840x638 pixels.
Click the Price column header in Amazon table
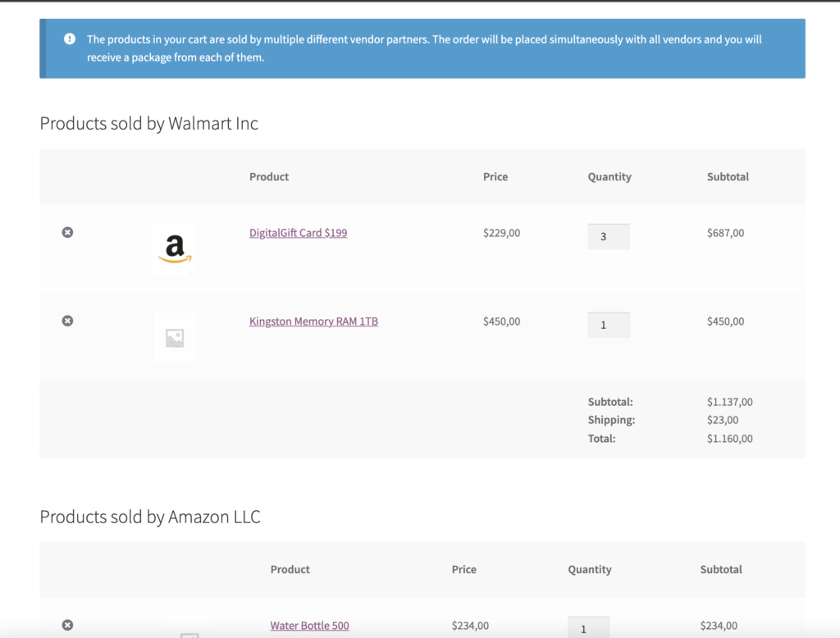click(464, 569)
